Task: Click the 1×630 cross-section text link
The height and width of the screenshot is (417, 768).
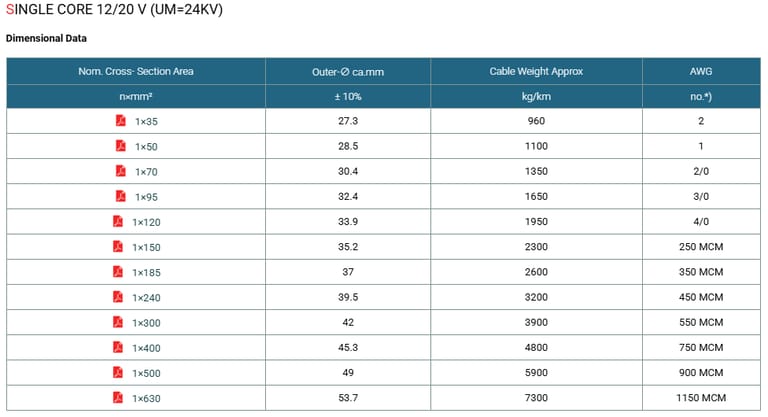Action: click(x=146, y=398)
